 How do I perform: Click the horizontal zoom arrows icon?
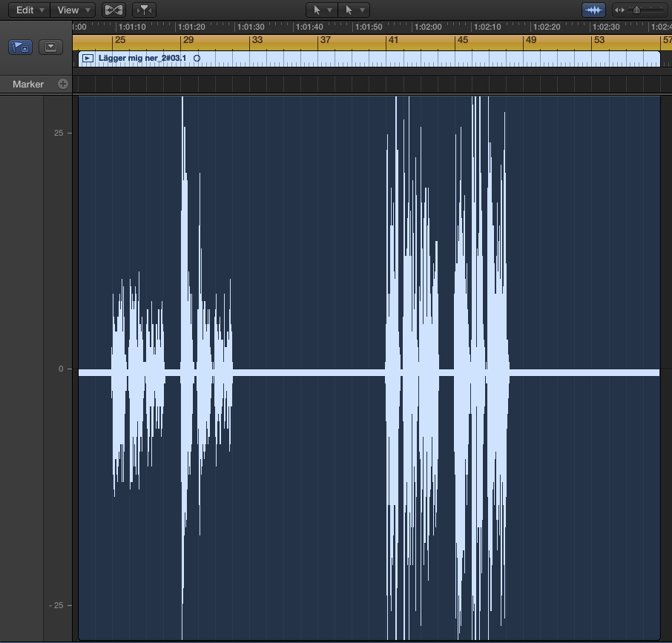point(620,10)
